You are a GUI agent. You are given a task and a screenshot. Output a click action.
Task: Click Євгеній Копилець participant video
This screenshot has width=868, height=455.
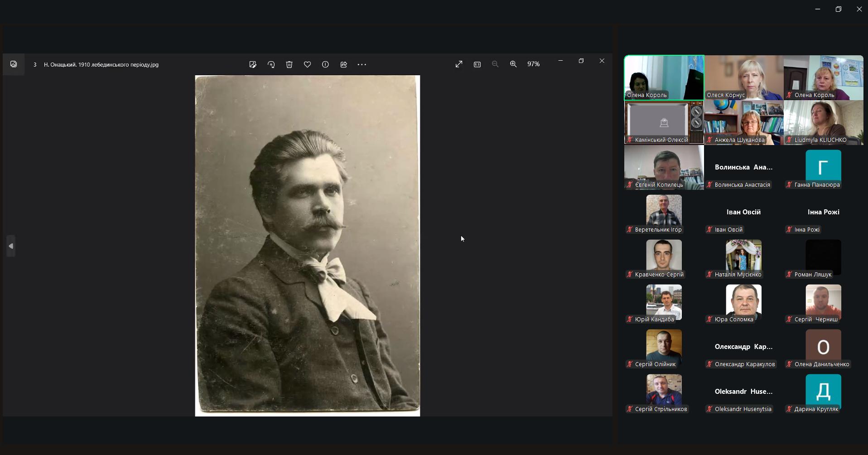(664, 167)
